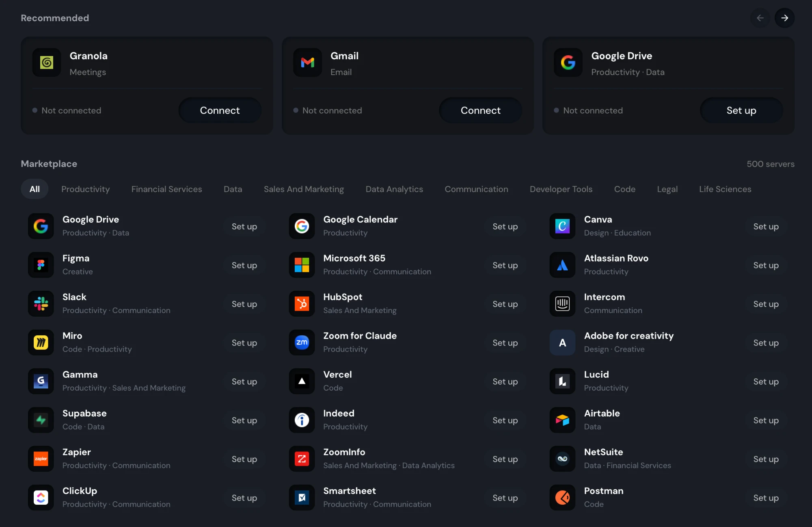812x527 pixels.
Task: Click the Figma icon
Action: [41, 265]
